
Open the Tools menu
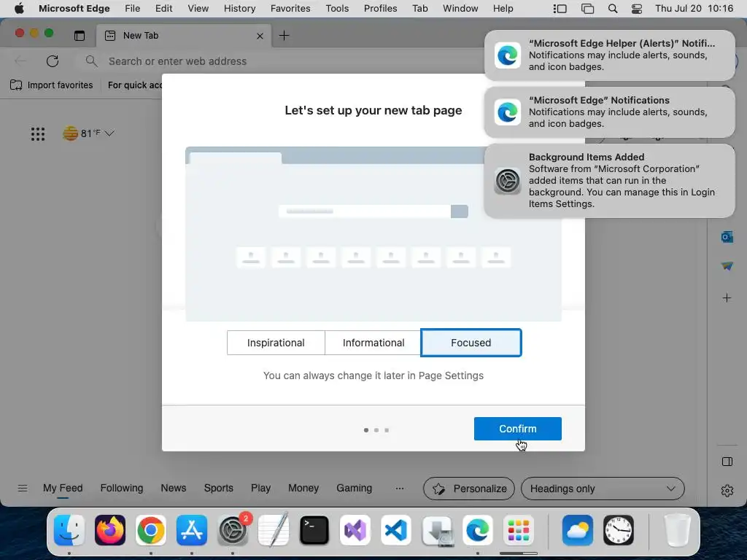(337, 9)
